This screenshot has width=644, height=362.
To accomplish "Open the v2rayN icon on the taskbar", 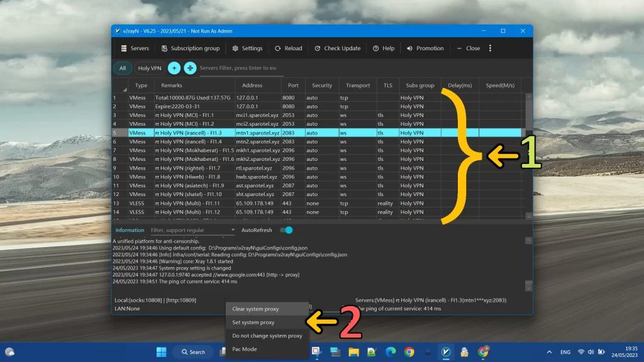I will pos(447,352).
